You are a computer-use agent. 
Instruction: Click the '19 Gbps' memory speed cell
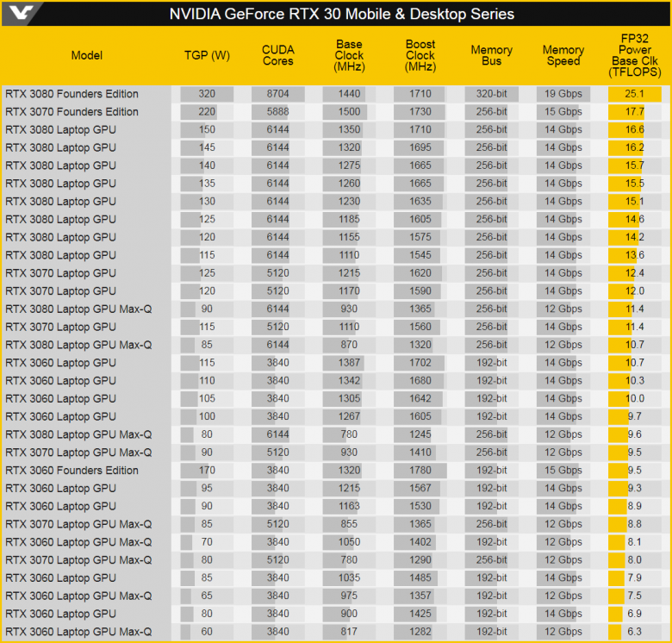(563, 94)
